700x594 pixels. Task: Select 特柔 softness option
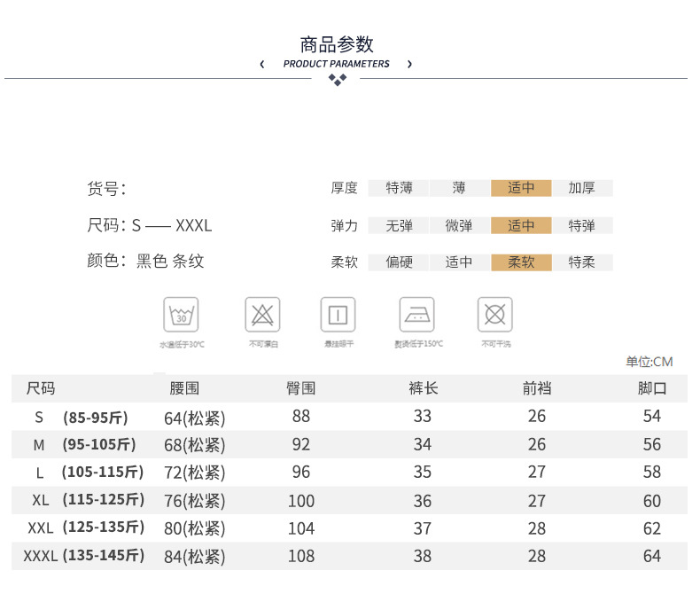[582, 262]
